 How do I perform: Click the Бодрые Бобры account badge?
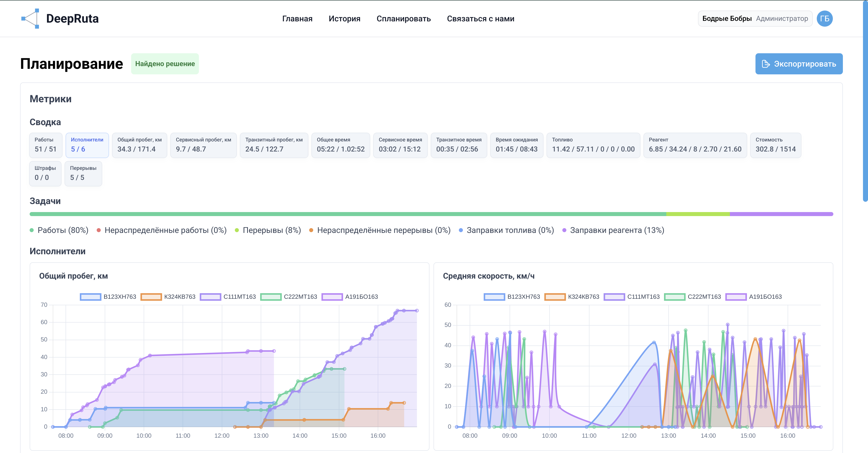pos(755,19)
